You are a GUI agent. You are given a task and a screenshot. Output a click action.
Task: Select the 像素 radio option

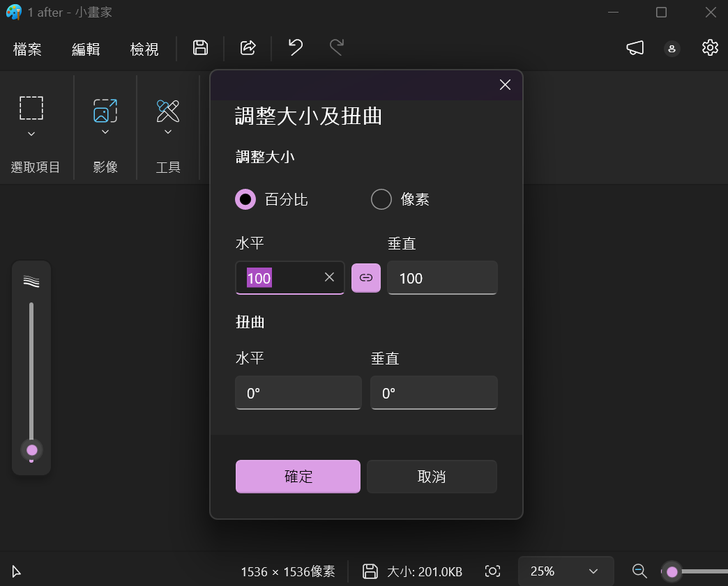point(381,199)
